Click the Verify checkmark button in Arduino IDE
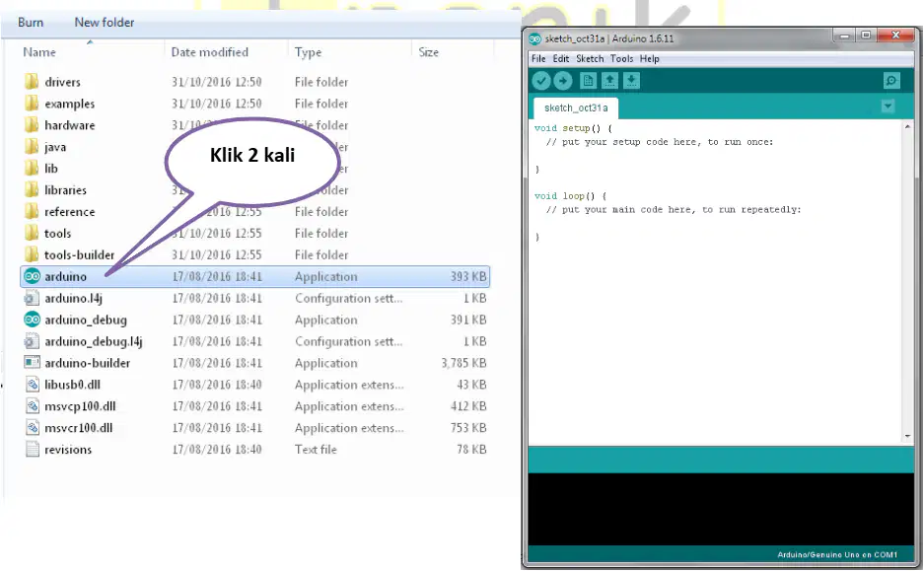 pyautogui.click(x=541, y=81)
